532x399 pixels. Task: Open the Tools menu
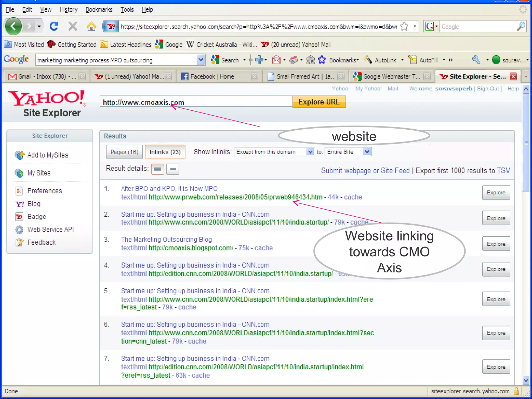tap(127, 10)
